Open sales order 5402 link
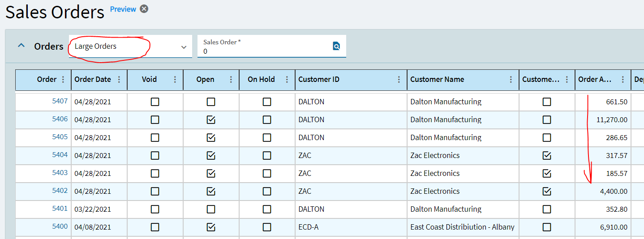 point(60,191)
